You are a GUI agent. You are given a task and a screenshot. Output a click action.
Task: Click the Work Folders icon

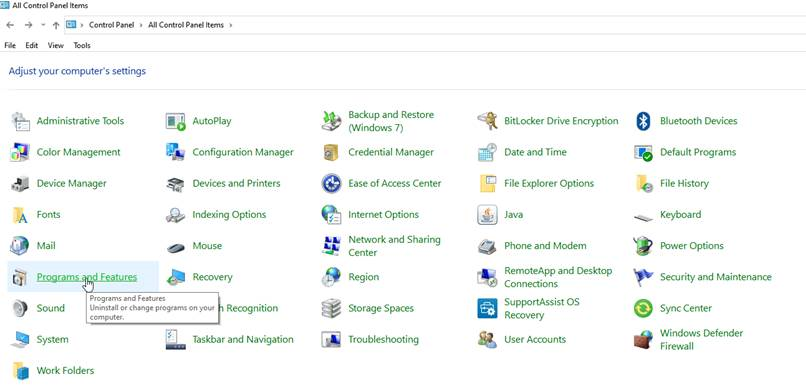tap(21, 371)
